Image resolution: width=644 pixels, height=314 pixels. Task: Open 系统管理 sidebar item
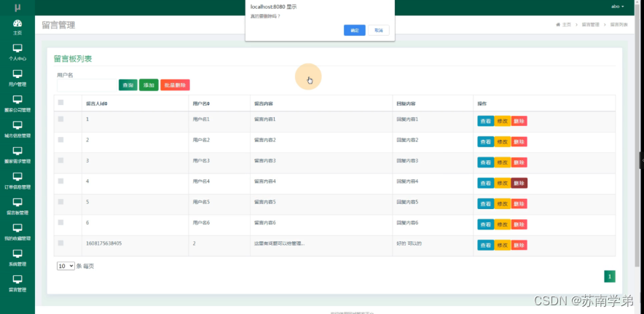coord(17,258)
